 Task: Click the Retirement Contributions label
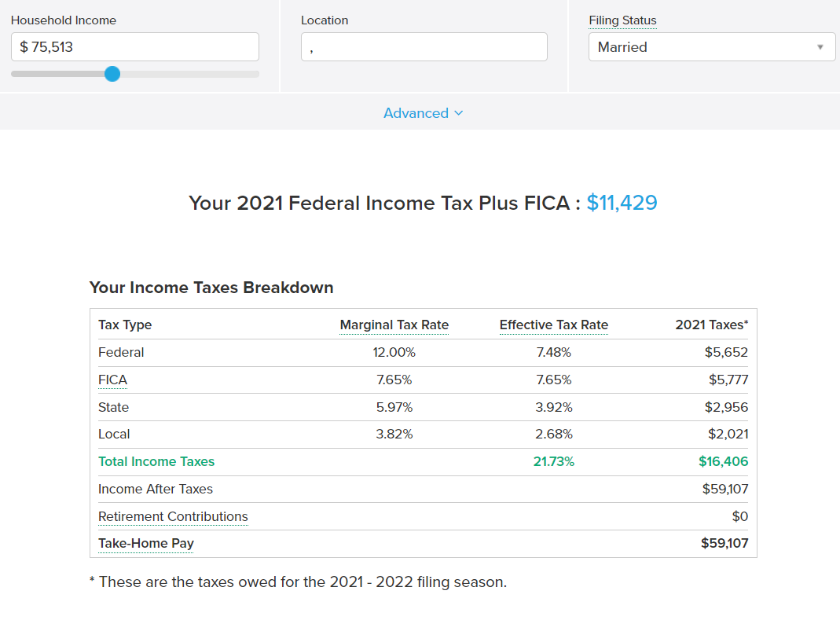173,517
